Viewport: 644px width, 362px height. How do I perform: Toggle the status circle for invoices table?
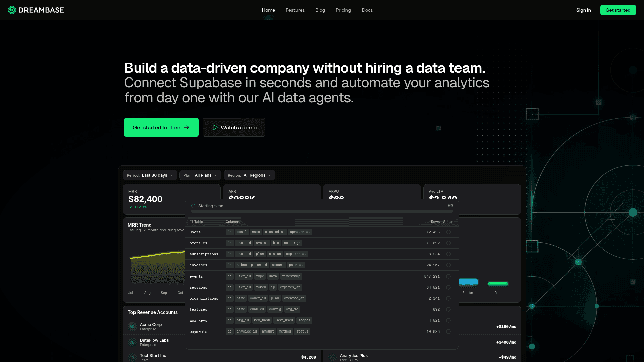pos(448,265)
